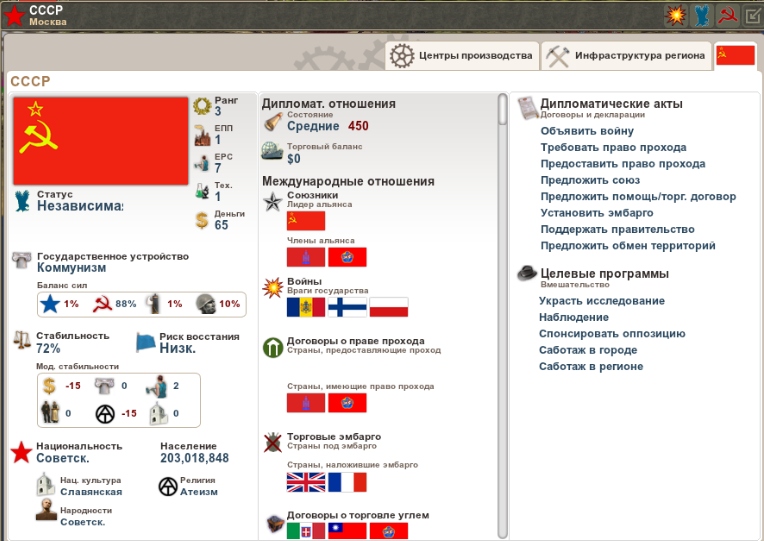Screen dimensions: 764x541
Task: Click the atheism modifier icon showing -15
Action: [x=105, y=414]
